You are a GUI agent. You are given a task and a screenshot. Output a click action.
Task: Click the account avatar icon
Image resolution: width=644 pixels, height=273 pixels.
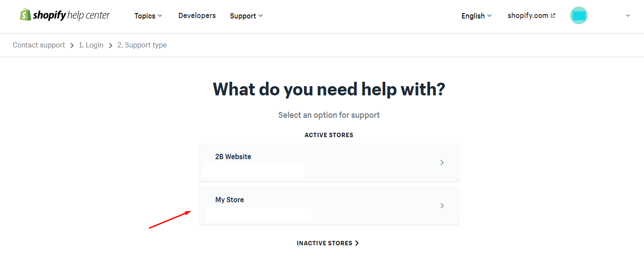click(x=579, y=15)
